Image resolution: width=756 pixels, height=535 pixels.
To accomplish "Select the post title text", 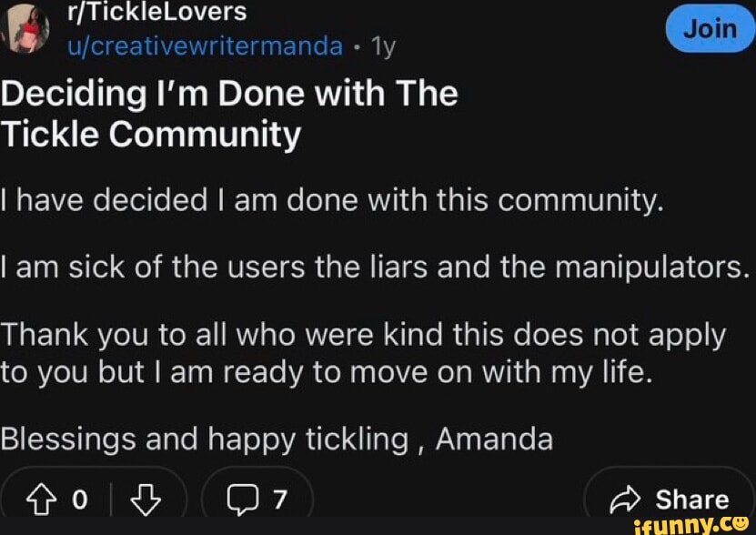I will point(228,113).
